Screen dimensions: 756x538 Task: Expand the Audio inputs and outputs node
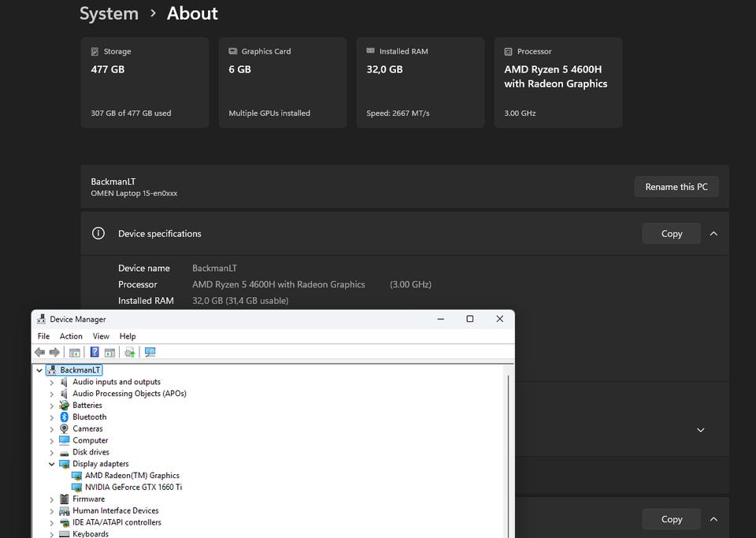point(52,382)
